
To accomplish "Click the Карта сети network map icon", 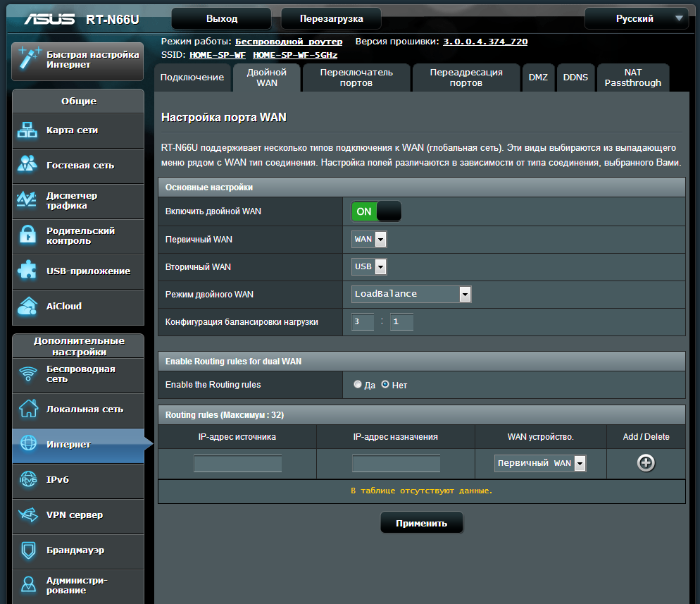I will coord(27,130).
